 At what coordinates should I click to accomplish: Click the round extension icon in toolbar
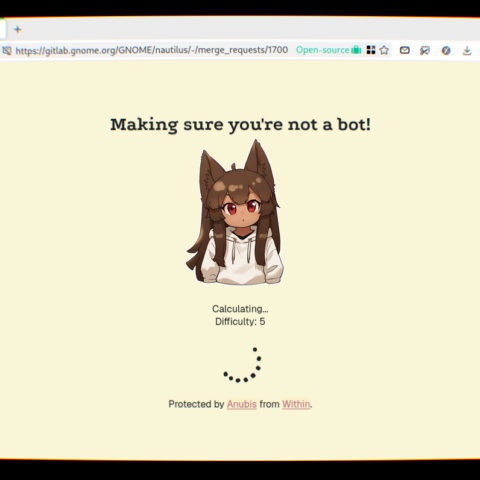click(446, 51)
